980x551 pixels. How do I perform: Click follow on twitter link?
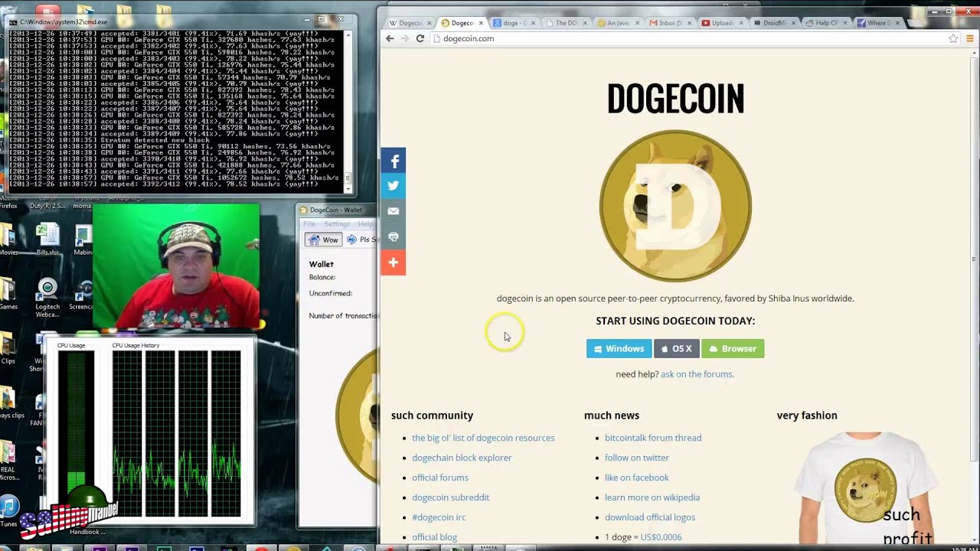point(637,458)
